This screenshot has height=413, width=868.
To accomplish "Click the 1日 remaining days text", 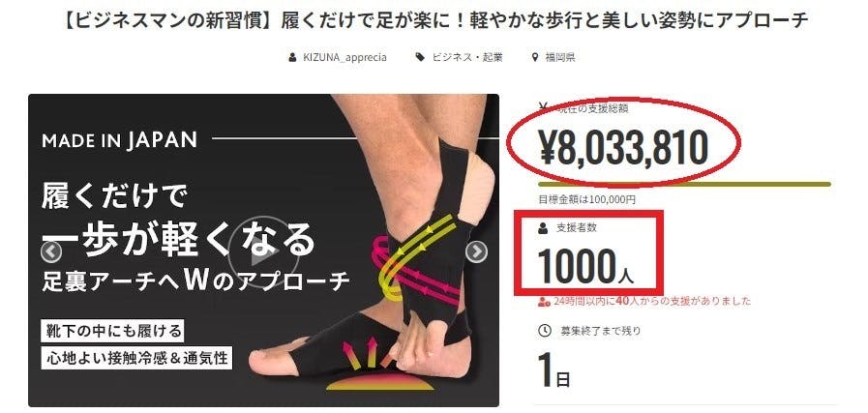I will point(554,370).
